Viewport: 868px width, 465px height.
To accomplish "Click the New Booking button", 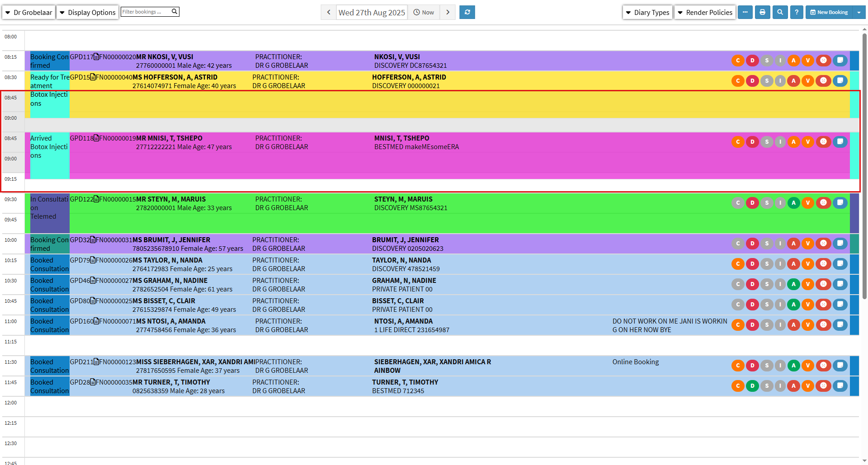I will (829, 12).
